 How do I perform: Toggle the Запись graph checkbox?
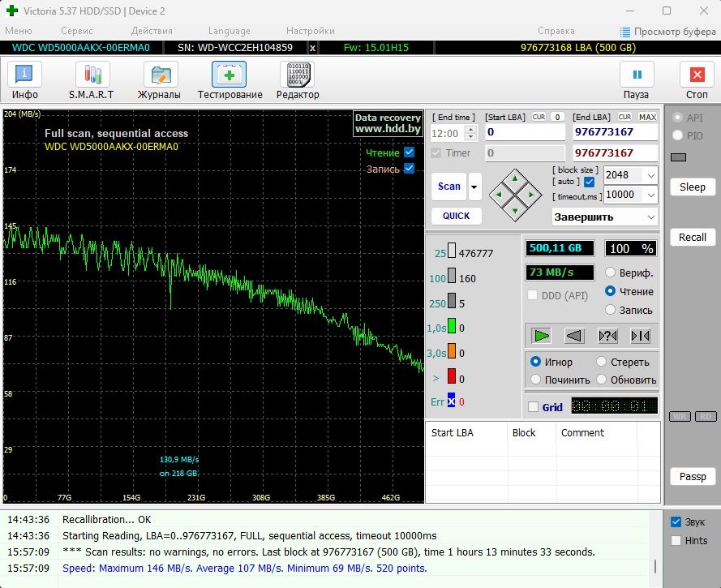point(409,169)
